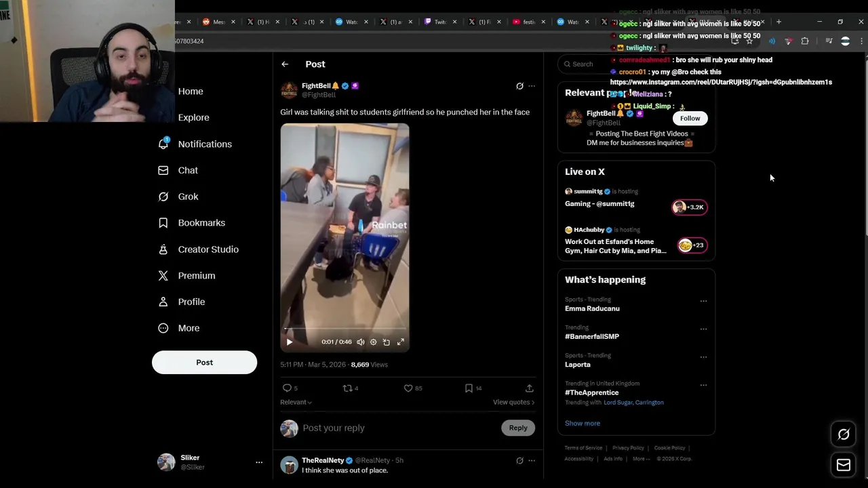Seek along the video progress bar

click(344, 329)
